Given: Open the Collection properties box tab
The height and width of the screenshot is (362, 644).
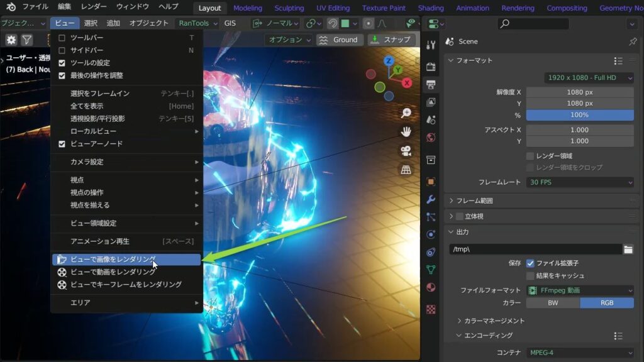Looking at the screenshot, I should [x=430, y=160].
